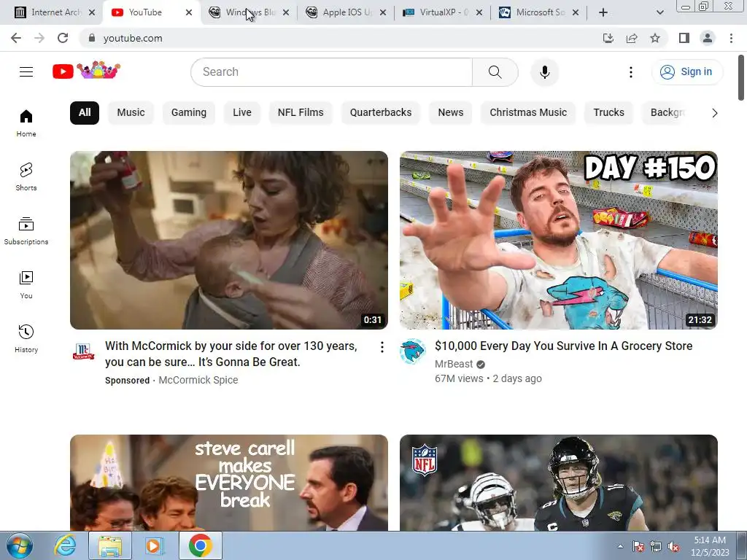Launch Internet Explorer from taskbar
This screenshot has width=747, height=560.
click(x=65, y=545)
